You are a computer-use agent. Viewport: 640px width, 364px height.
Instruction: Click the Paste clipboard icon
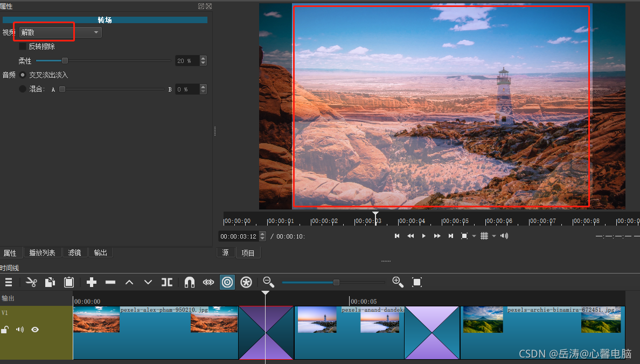coord(68,282)
